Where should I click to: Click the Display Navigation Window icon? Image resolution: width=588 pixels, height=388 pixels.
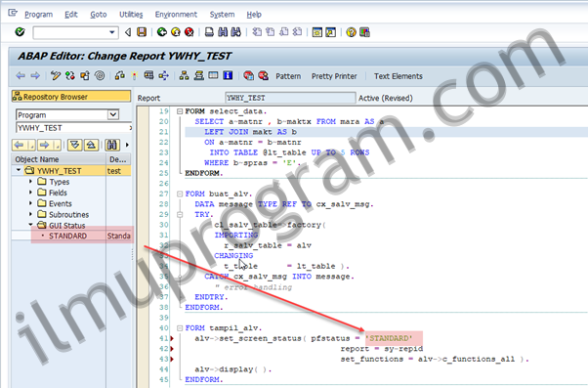coord(198,76)
